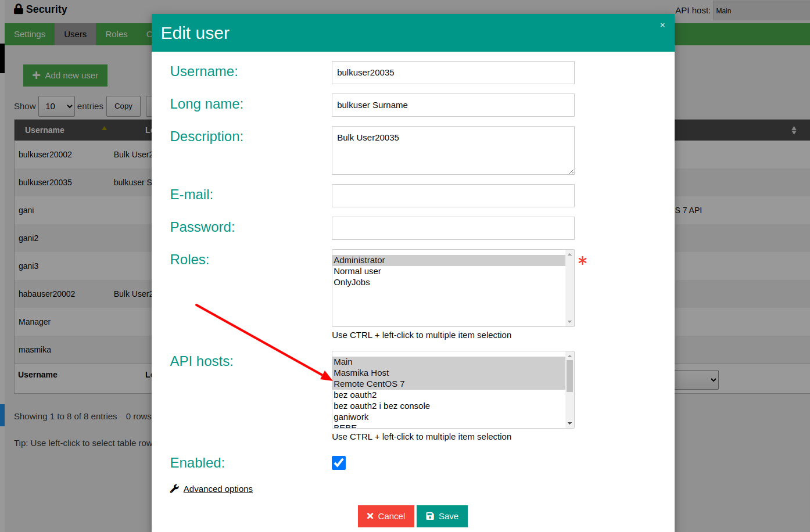This screenshot has height=532, width=810.
Task: Click the Username column header
Action: coord(62,130)
